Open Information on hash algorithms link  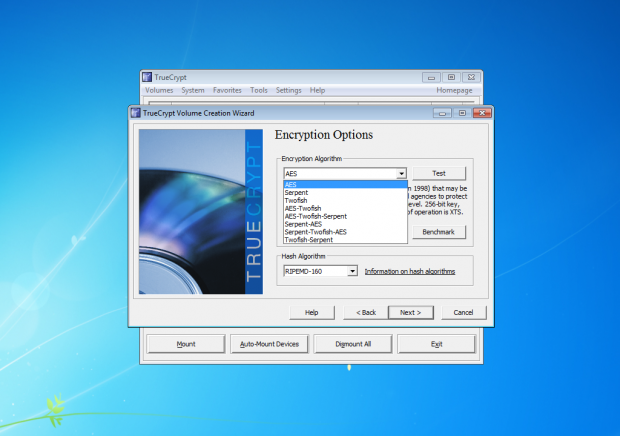[410, 271]
